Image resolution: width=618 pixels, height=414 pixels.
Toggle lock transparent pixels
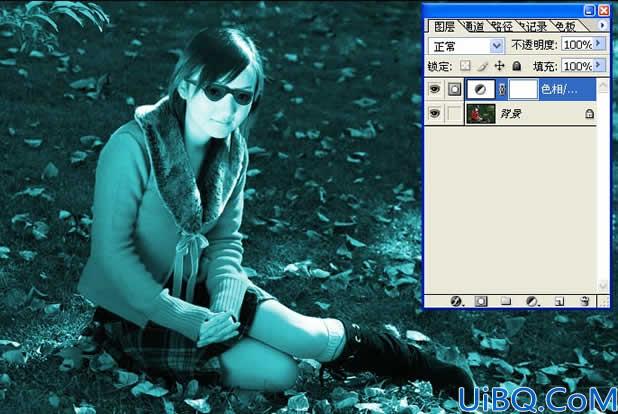465,66
